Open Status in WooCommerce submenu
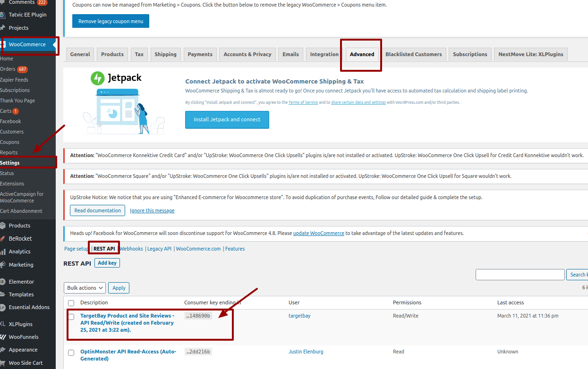The width and height of the screenshot is (588, 369). [7, 173]
